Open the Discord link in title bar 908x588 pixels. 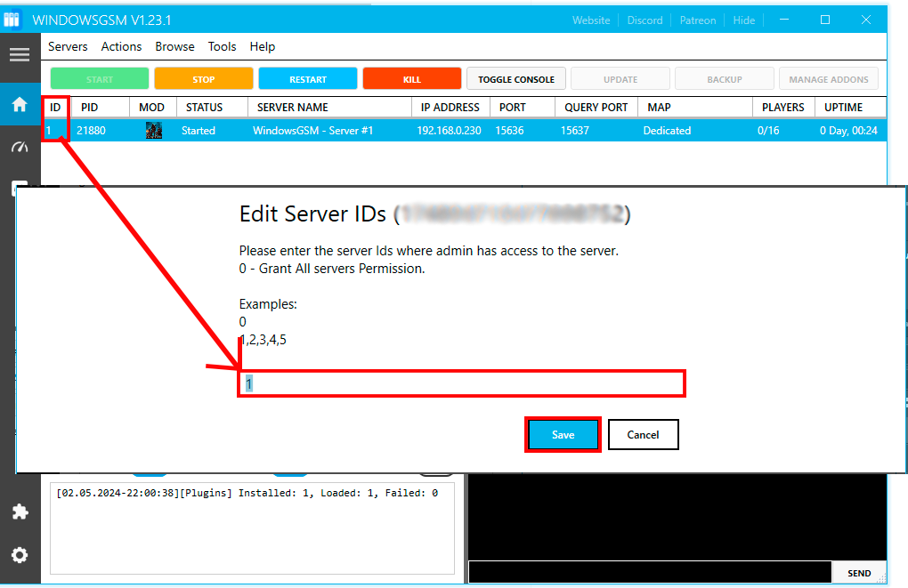point(645,20)
